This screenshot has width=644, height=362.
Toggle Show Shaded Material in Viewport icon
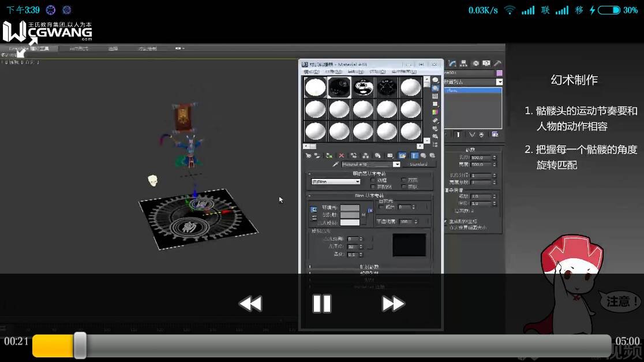[402, 156]
